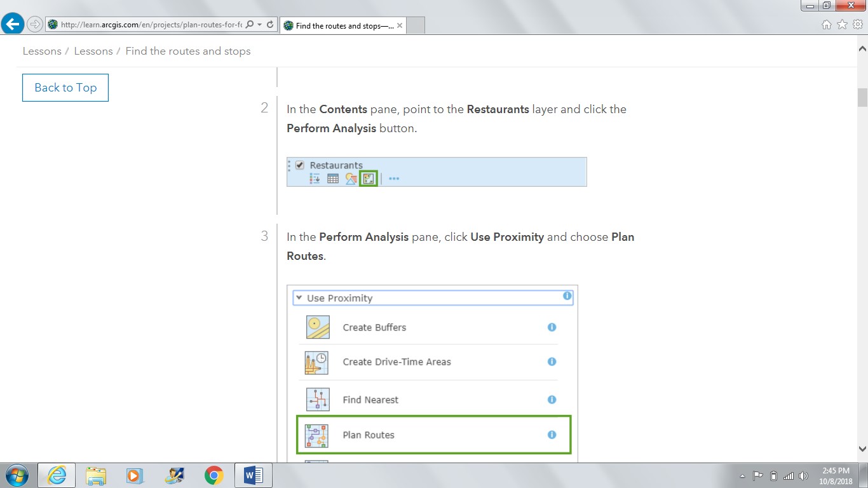The width and height of the screenshot is (868, 488).
Task: Click into the learn.arcgis.com address field
Action: 151,25
